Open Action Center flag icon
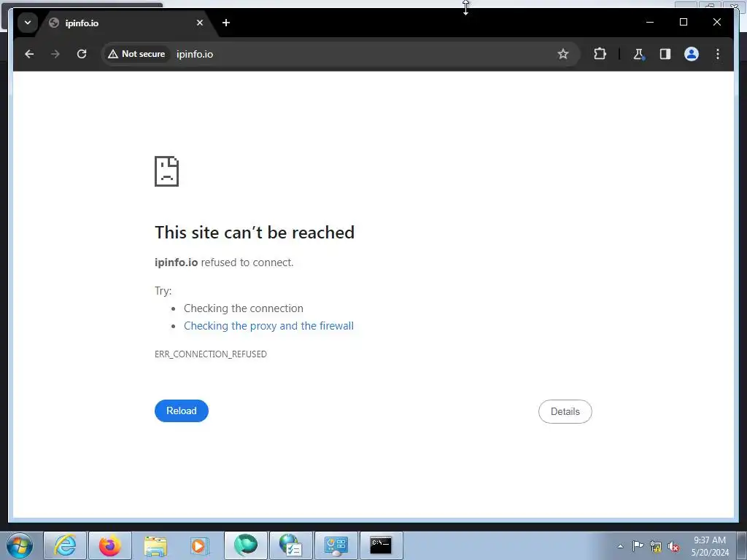The height and width of the screenshot is (560, 747). point(638,546)
